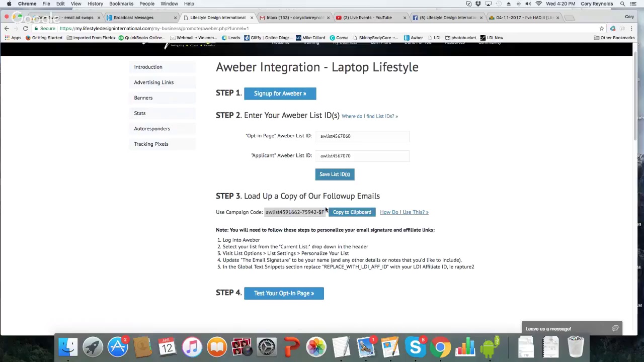This screenshot has width=644, height=362.
Task: Open Photo Booth in the dock
Action: point(242,347)
